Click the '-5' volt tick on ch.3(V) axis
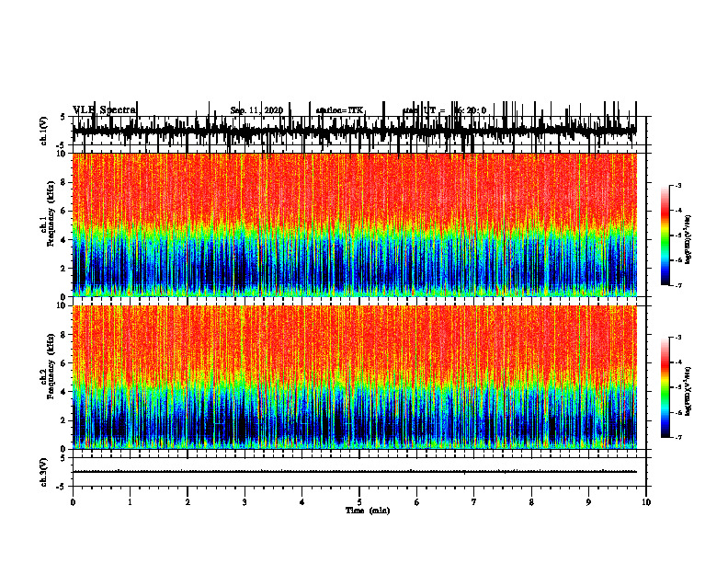 pos(63,488)
